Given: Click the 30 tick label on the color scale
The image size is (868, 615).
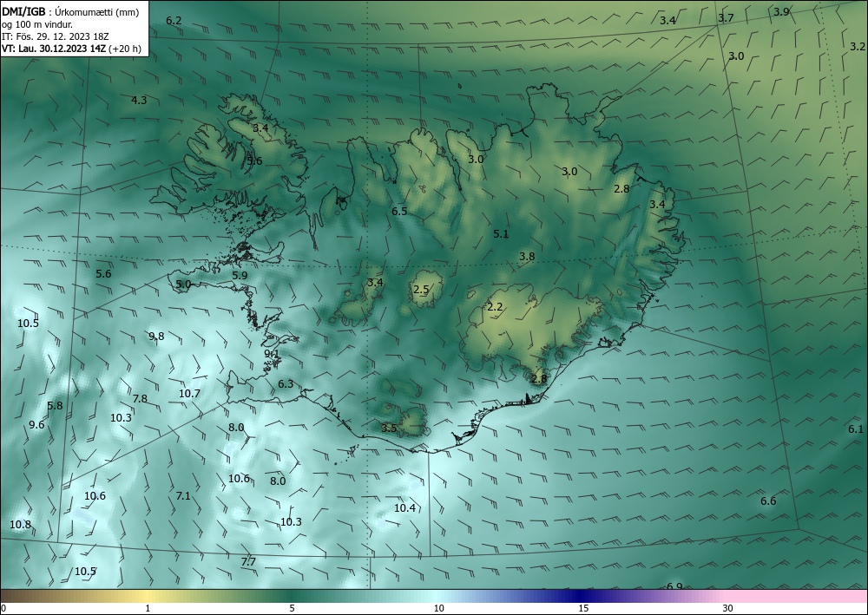Looking at the screenshot, I should pyautogui.click(x=728, y=608).
